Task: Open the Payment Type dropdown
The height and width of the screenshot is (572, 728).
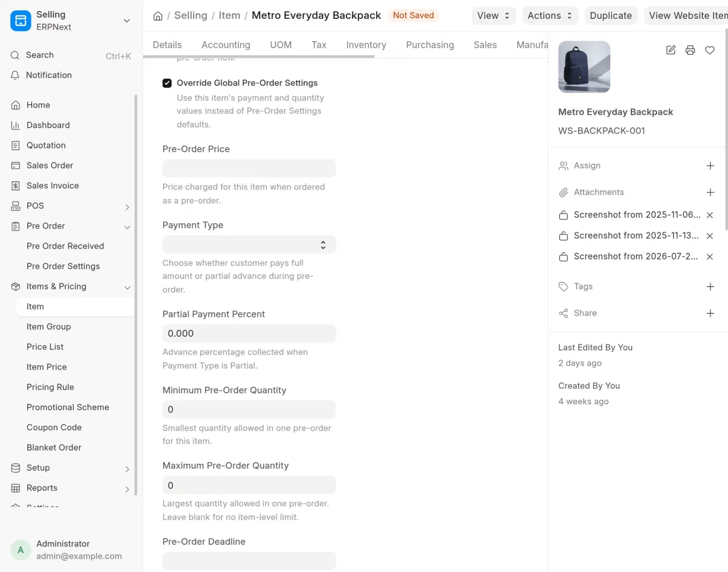Action: [249, 244]
